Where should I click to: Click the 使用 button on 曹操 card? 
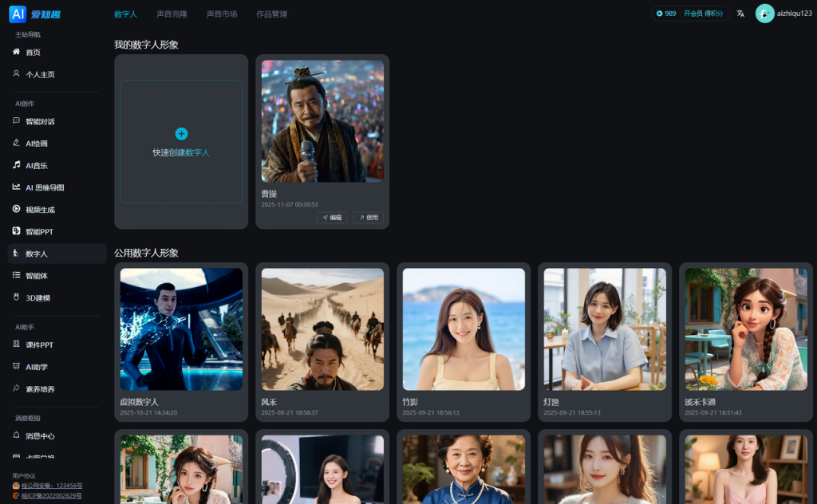coord(369,218)
